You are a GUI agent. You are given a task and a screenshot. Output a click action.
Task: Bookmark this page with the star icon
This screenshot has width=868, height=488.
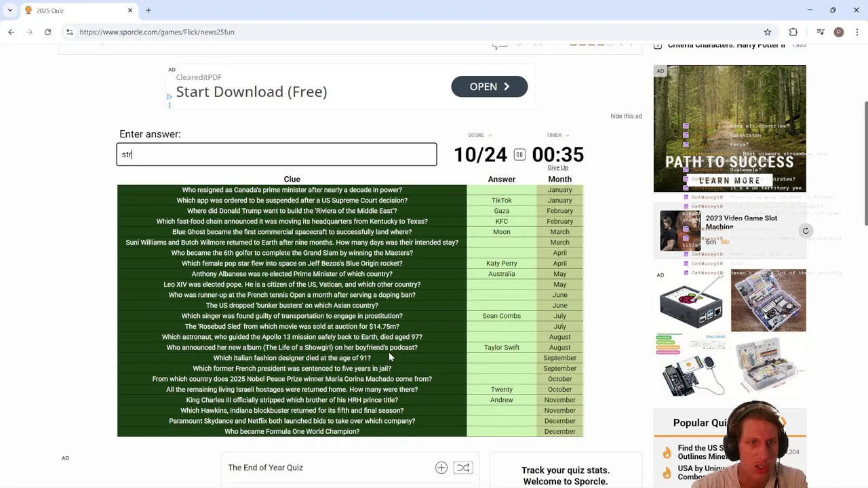coord(768,32)
